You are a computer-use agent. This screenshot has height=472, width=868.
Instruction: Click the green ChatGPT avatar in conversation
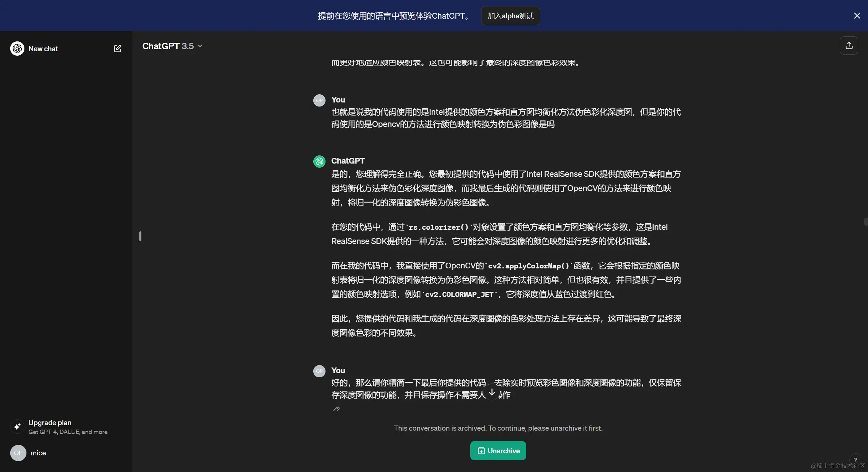tap(319, 162)
